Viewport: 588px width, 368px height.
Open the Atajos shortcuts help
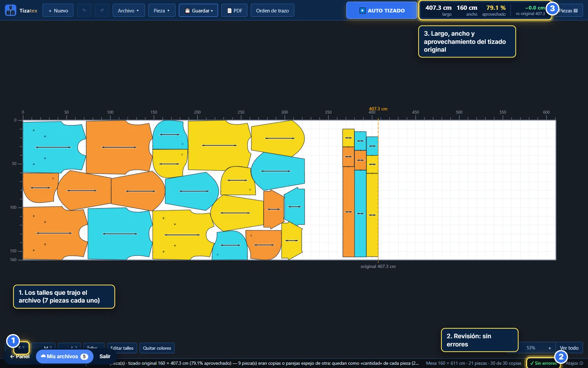click(x=574, y=363)
